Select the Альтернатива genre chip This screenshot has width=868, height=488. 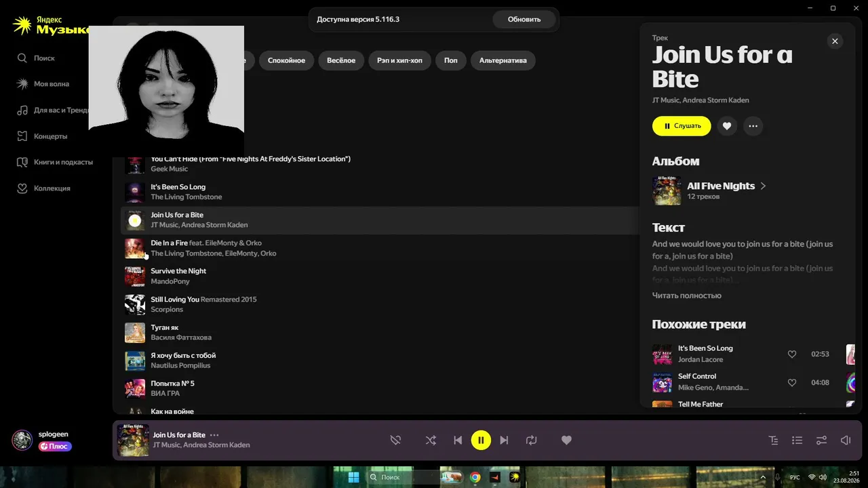pos(503,60)
